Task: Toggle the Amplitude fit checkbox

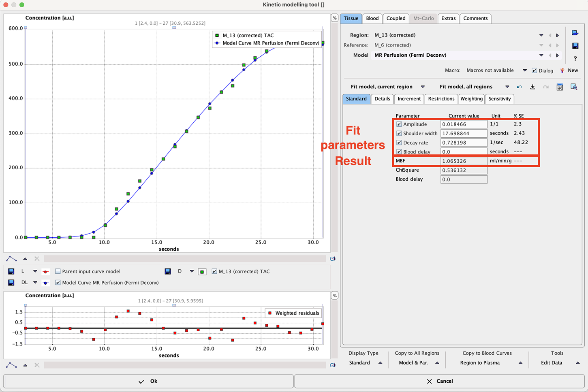Action: click(399, 124)
